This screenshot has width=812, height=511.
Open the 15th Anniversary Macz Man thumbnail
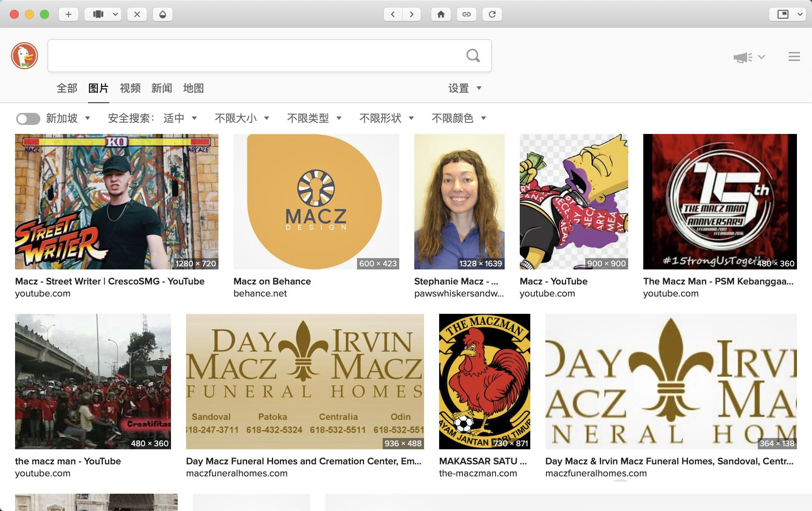coord(720,202)
